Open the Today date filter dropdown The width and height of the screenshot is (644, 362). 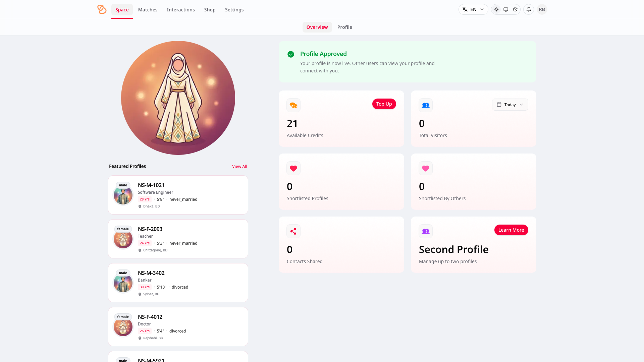pyautogui.click(x=510, y=105)
